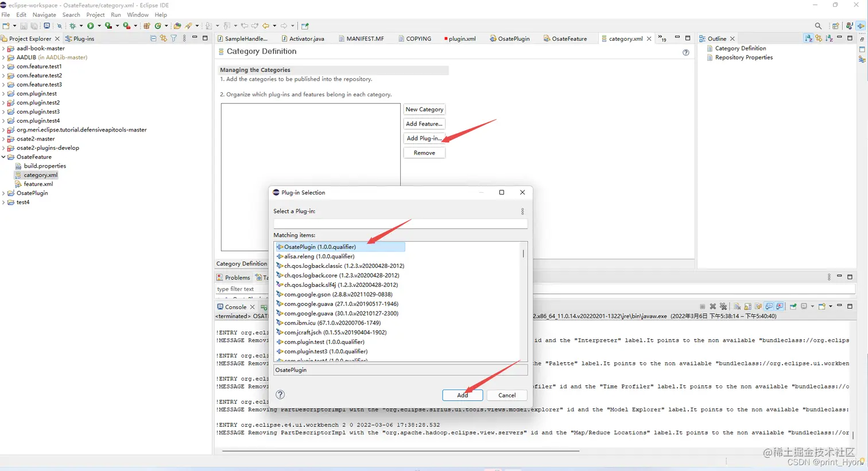Switch to the Java perspective icon
The width and height of the screenshot is (868, 471).
point(849,26)
